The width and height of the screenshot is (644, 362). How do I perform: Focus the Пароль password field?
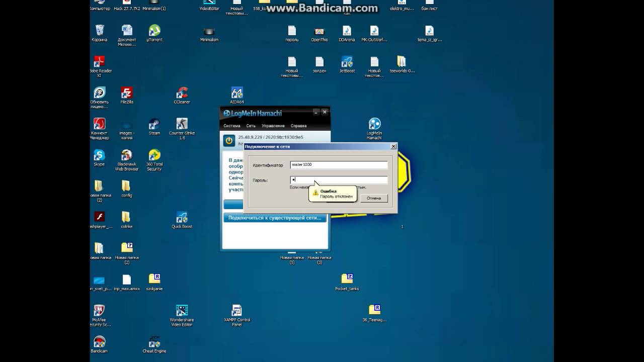point(339,179)
